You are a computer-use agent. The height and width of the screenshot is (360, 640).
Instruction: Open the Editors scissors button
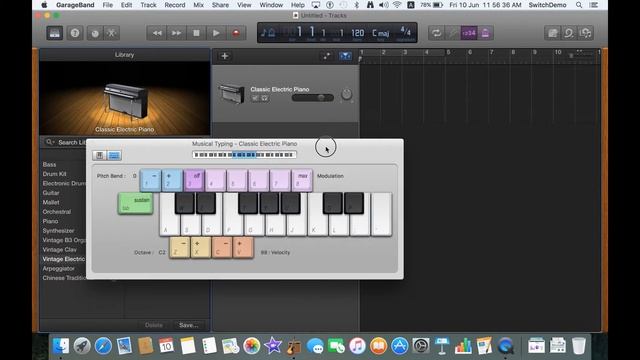tap(111, 33)
